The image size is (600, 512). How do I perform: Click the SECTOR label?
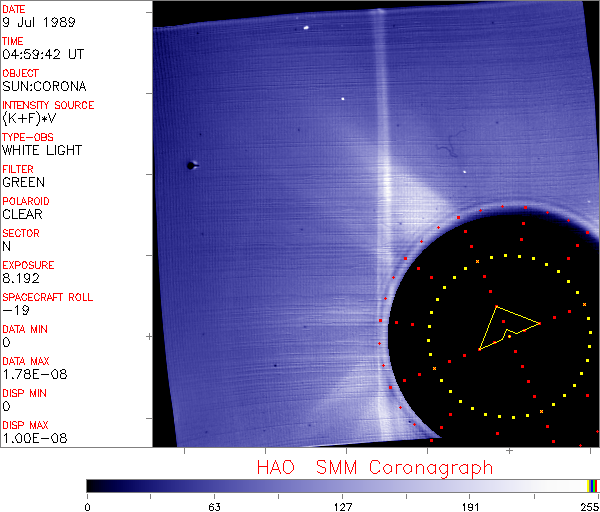click(21, 233)
